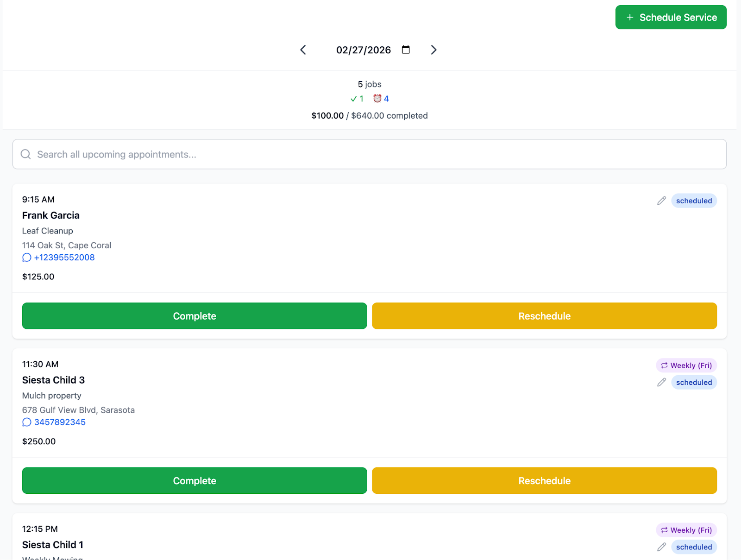741x560 pixels.
Task: Call Frank Garcia's phone number link
Action: tap(64, 258)
